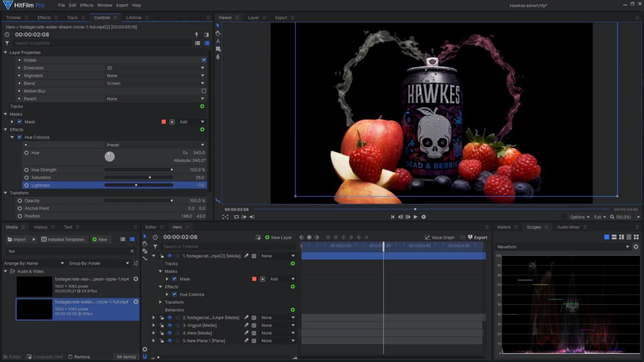This screenshot has height=362, width=644.
Task: Open the Waveform scope type dropdown
Action: point(563,247)
